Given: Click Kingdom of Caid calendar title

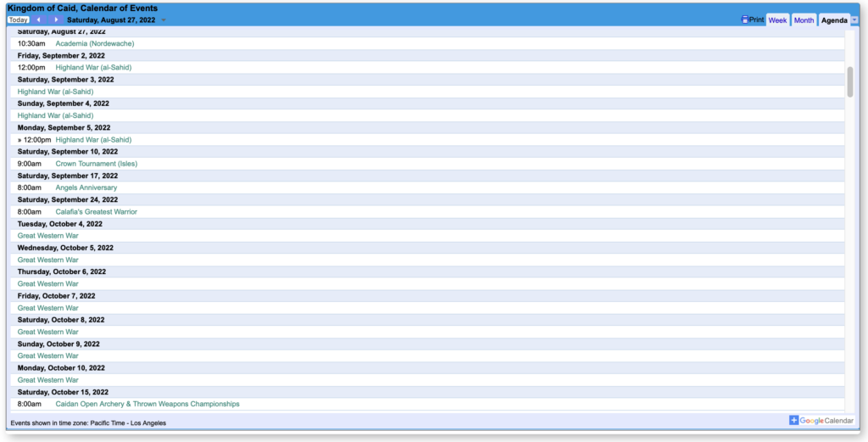Looking at the screenshot, I should tap(82, 8).
